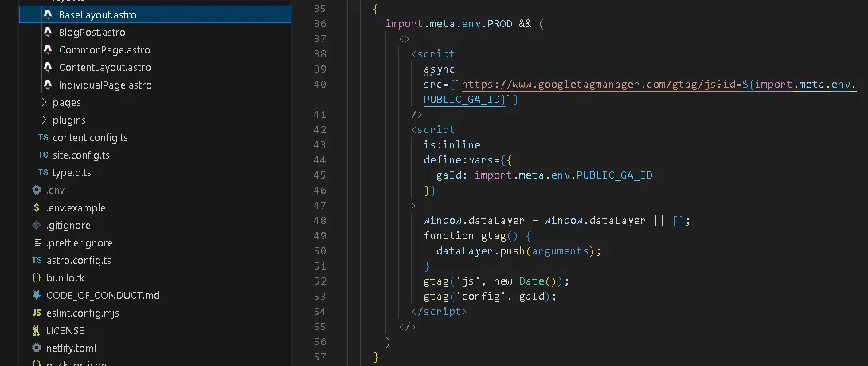Click the TS icon of content.config.ts

43,138
